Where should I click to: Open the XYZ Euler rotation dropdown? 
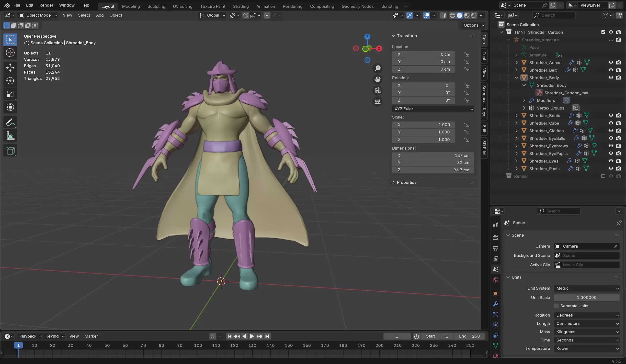tap(433, 109)
